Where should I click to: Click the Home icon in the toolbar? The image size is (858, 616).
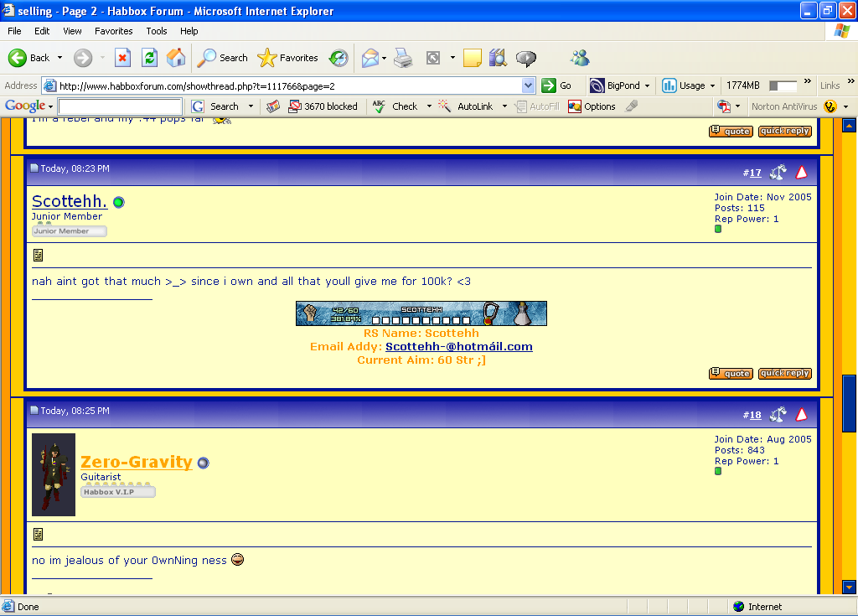point(176,58)
